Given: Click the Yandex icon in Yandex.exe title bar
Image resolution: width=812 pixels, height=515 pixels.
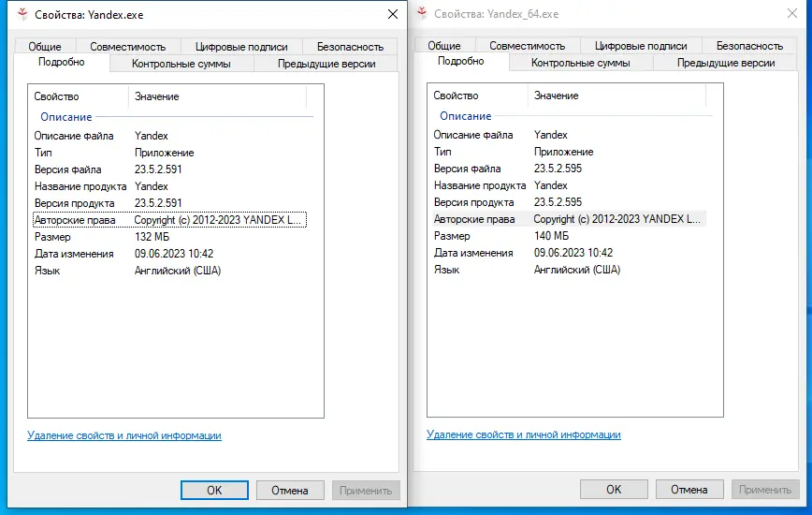Looking at the screenshot, I should point(20,16).
